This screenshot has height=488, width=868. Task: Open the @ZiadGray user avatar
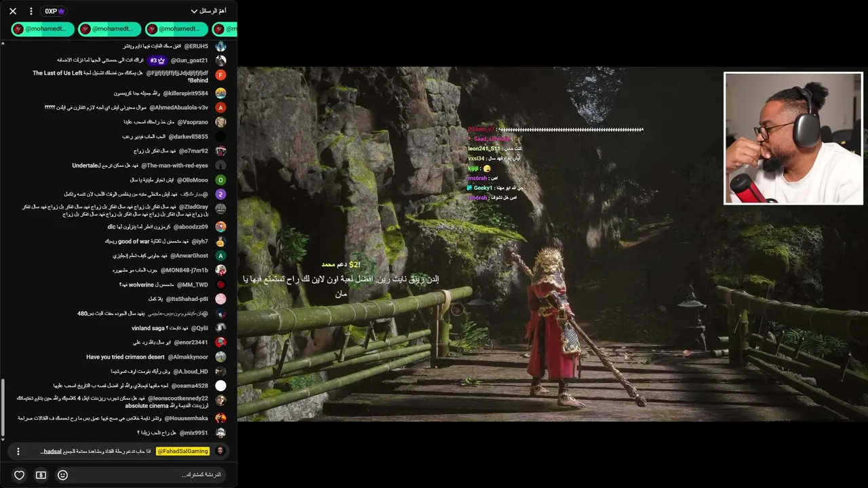[220, 209]
